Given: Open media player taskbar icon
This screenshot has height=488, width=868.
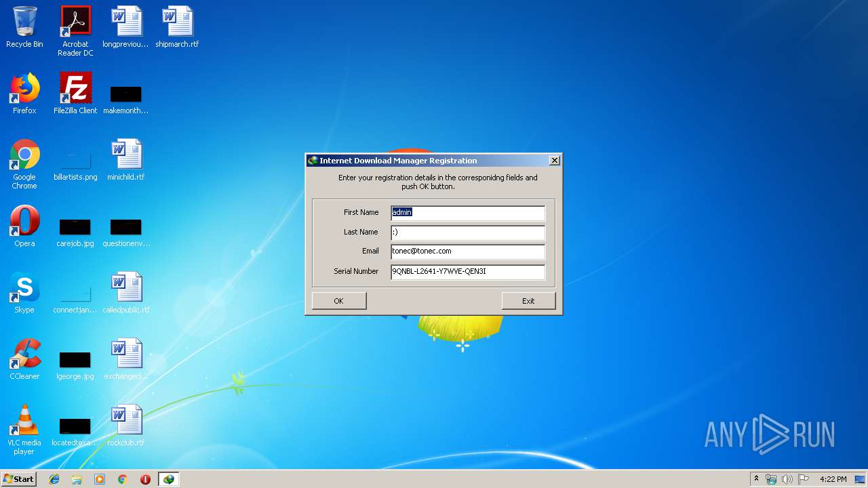Looking at the screenshot, I should tap(100, 479).
